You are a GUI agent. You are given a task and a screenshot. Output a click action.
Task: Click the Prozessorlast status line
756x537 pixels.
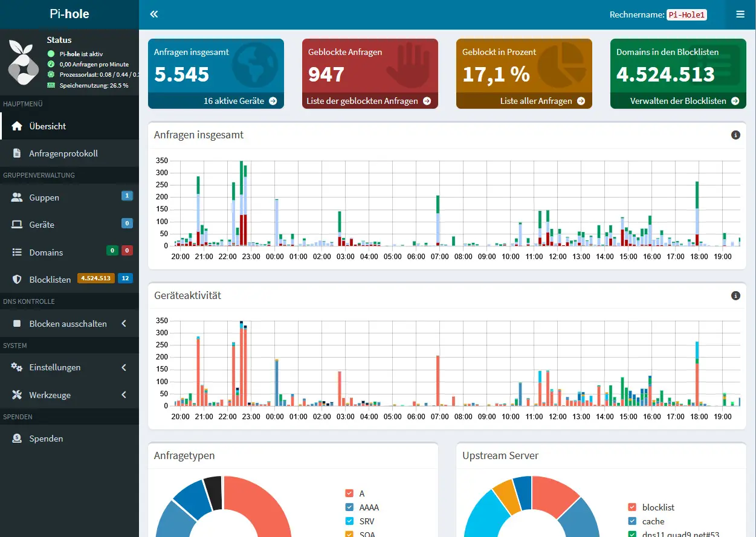99,74
